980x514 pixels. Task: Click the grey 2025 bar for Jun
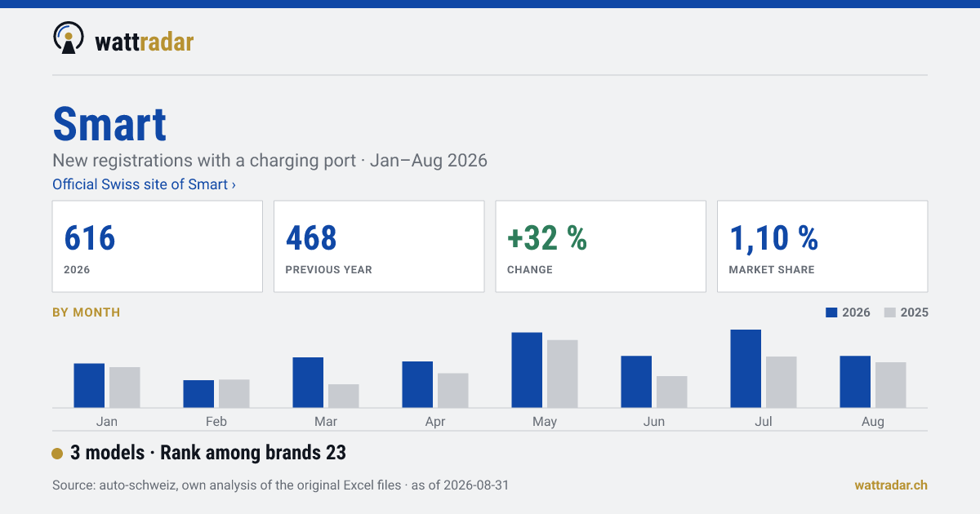tap(672, 392)
